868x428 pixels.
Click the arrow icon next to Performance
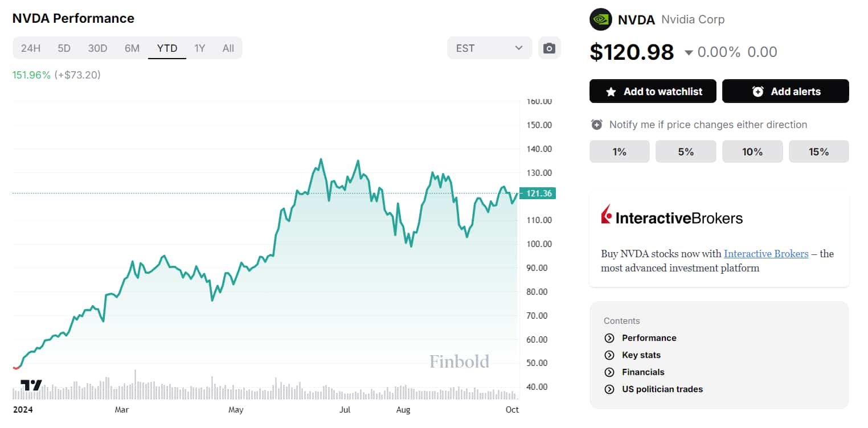click(609, 338)
